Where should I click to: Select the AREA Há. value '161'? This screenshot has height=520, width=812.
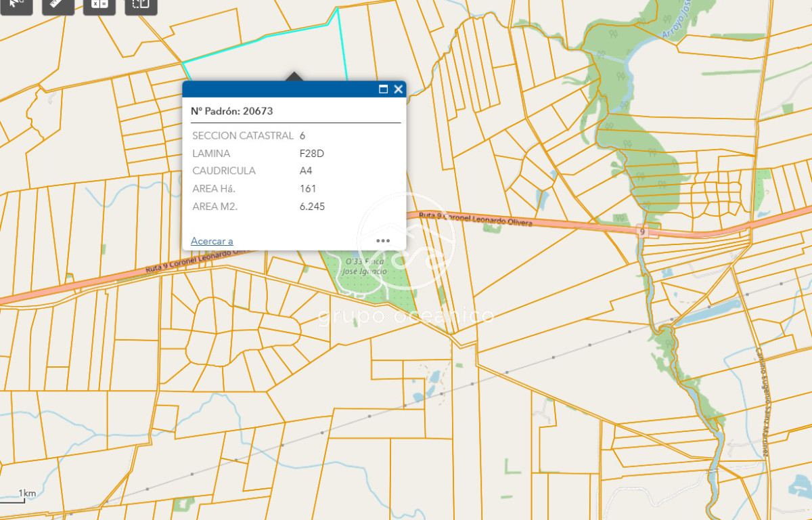308,189
